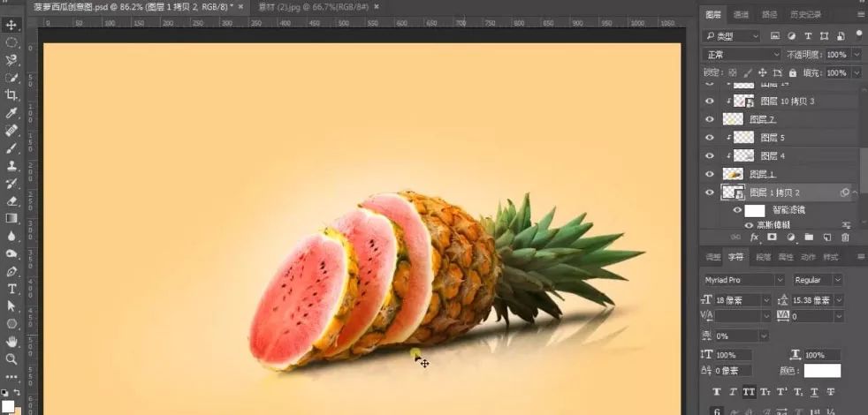Select the Clone Stamp tool

pos(11,166)
